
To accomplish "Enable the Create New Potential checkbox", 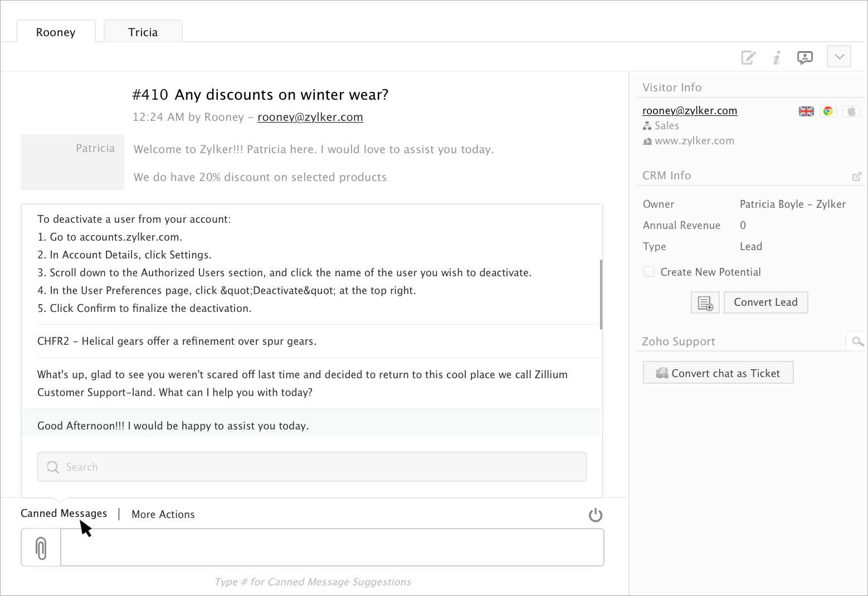I will pos(649,272).
